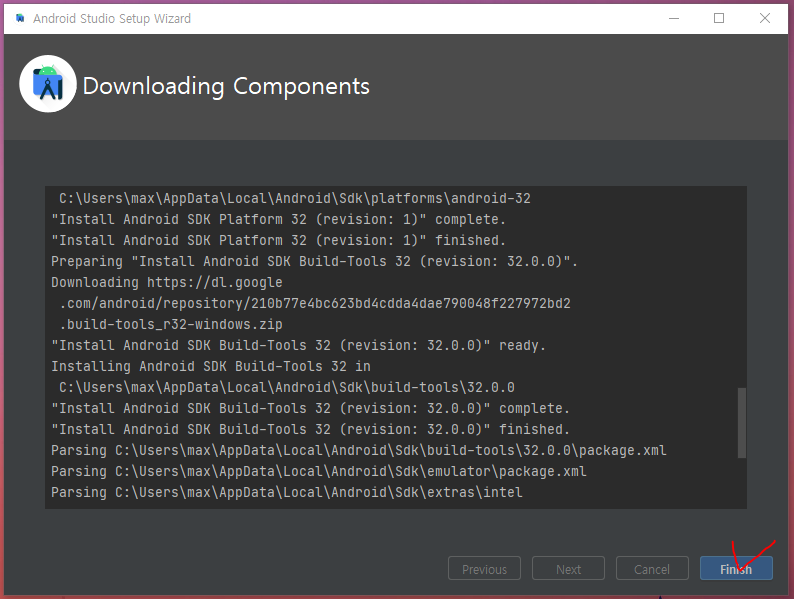Click the 'Installing Android SDK Build-Tools 32 in' line
794x599 pixels.
tap(211, 367)
